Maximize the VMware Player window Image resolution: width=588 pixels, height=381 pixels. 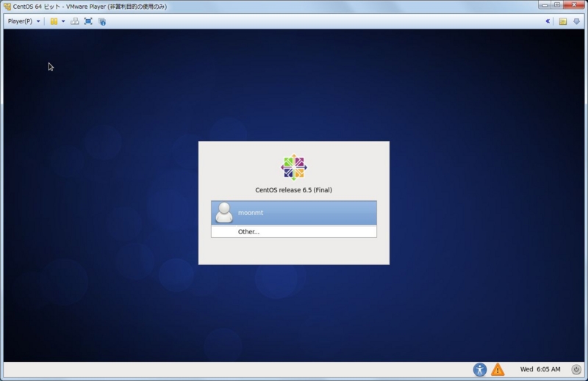tap(557, 5)
